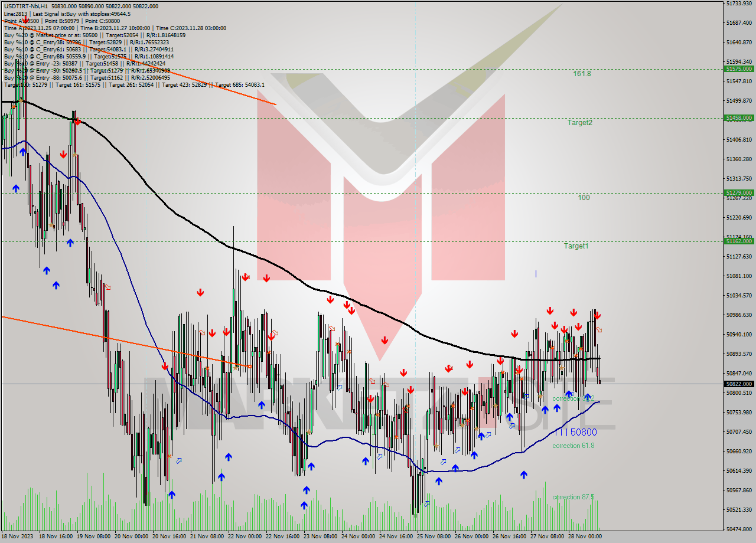Click the 51687.000 price axis label

click(x=738, y=23)
